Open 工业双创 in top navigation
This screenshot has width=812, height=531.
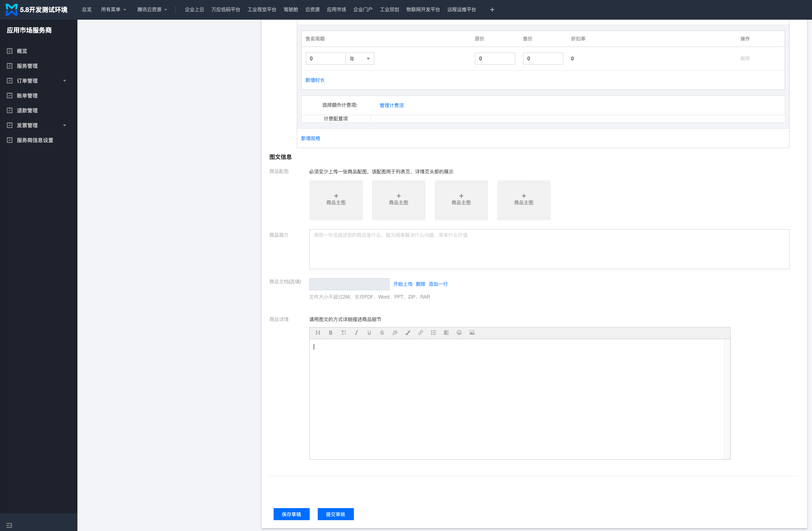[x=390, y=10]
